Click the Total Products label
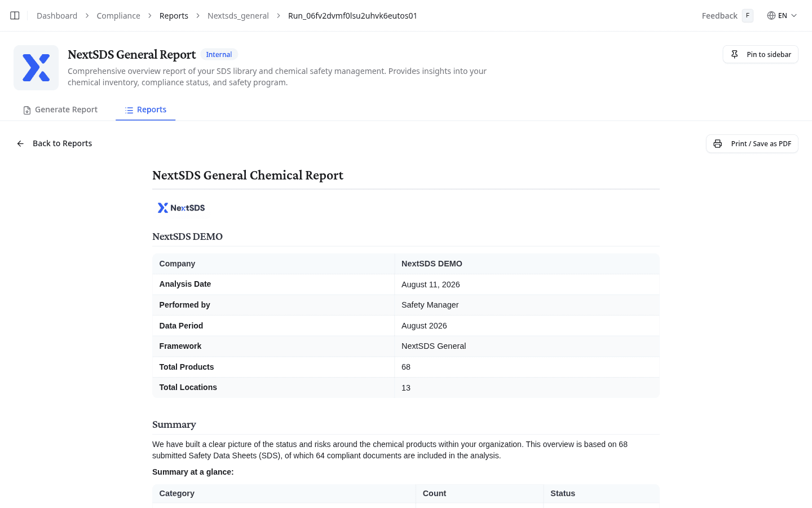812x508 pixels. (187, 367)
